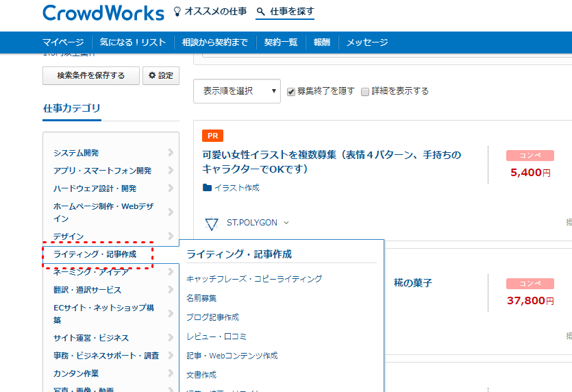Go to メッセージ in the navigation bar
Screen dimensions: 572x392
366,42
